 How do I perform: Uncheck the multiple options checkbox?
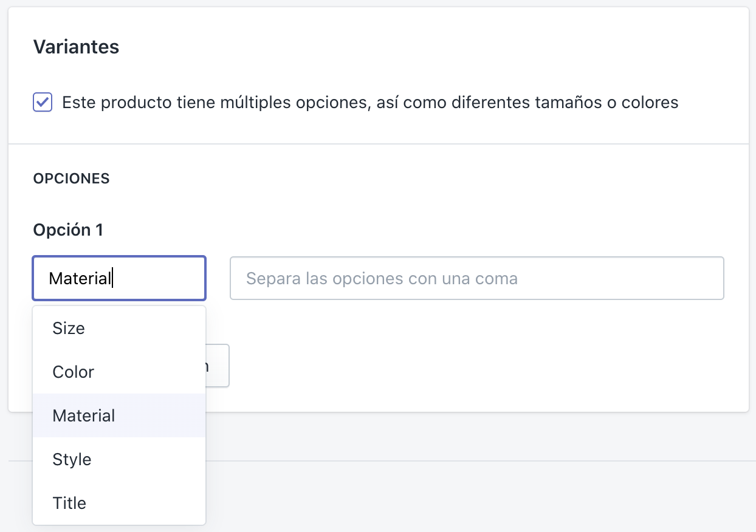(x=43, y=102)
